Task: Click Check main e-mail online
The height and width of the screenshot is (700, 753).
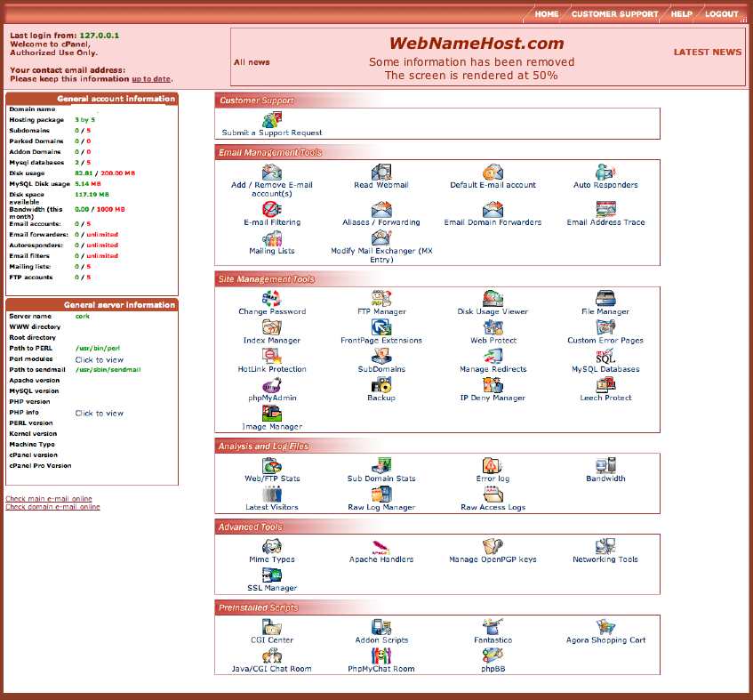Action: pos(48,499)
